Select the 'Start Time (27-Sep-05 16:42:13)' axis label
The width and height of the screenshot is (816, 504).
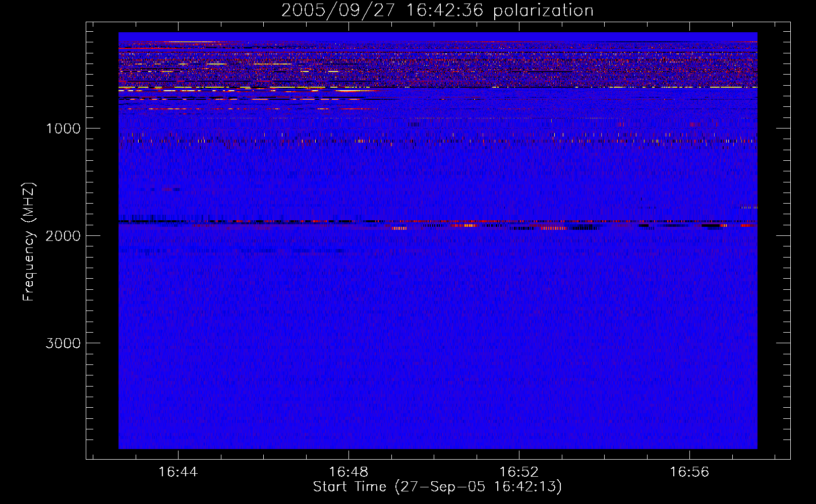point(437,487)
